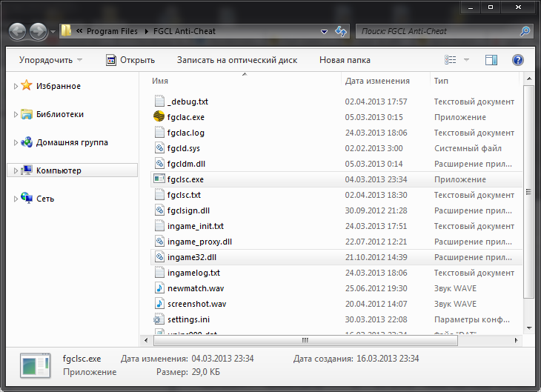The height and width of the screenshot is (392, 541).
Task: Click the magnifier search icon
Action: click(525, 31)
